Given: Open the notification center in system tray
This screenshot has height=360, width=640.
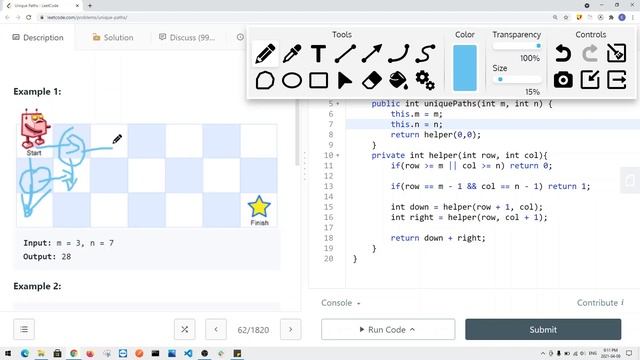Looking at the screenshot, I should pyautogui.click(x=629, y=353).
